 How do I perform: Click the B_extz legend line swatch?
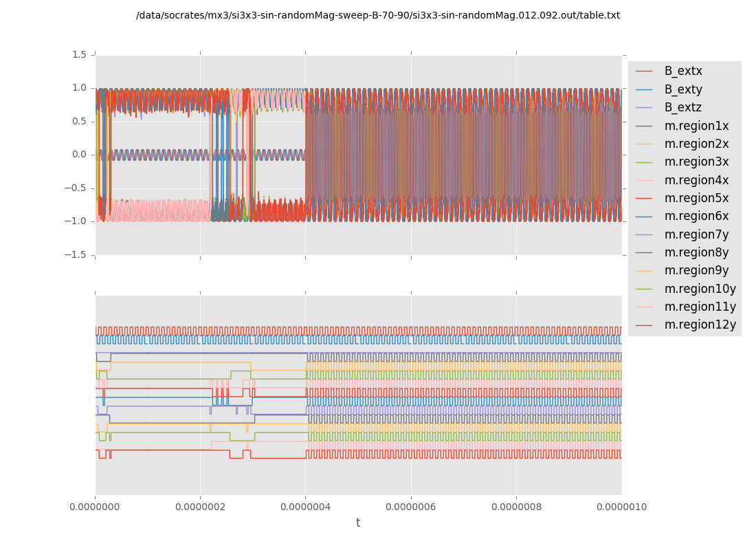645,107
